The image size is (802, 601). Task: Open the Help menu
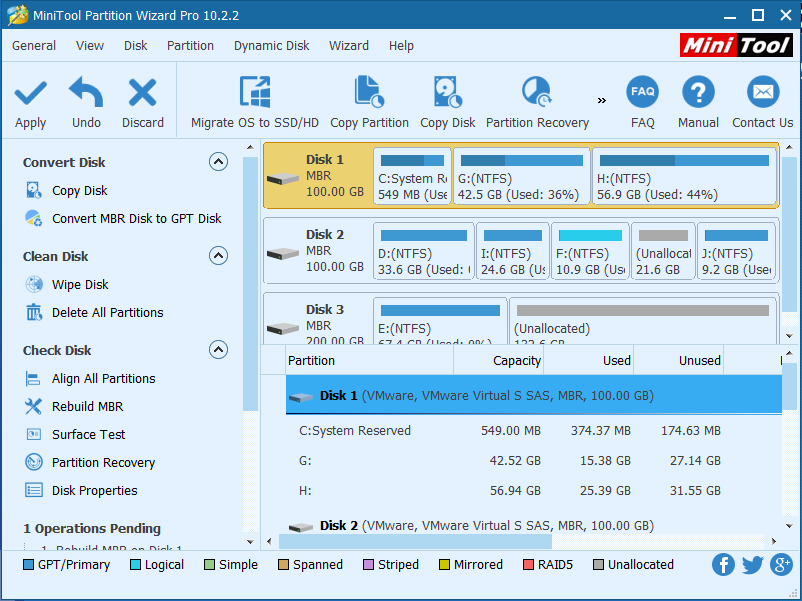coord(401,46)
